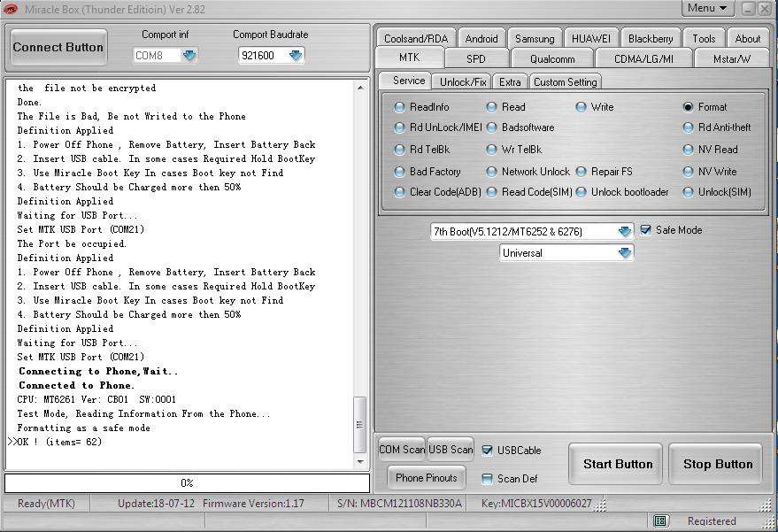Click the Start Button
This screenshot has height=532, width=778.
617,464
